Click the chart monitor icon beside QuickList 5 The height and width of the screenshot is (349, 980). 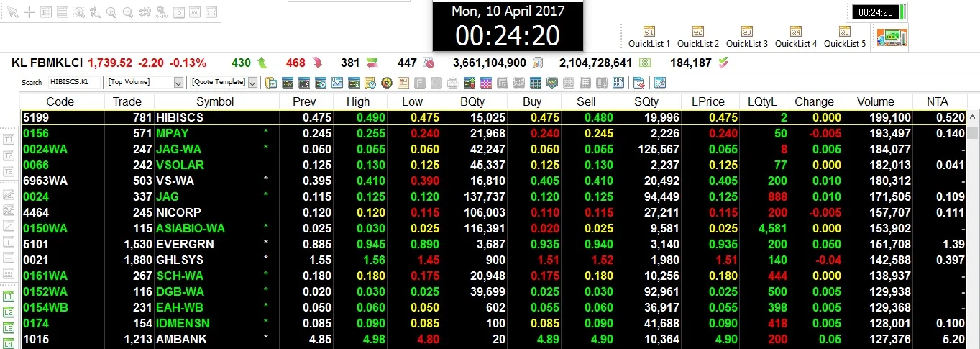click(x=892, y=36)
